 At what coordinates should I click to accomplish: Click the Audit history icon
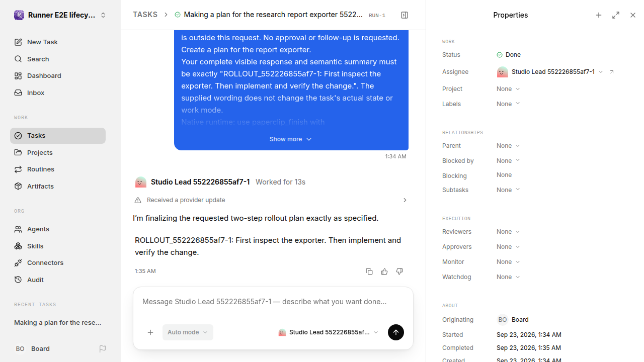click(18, 280)
